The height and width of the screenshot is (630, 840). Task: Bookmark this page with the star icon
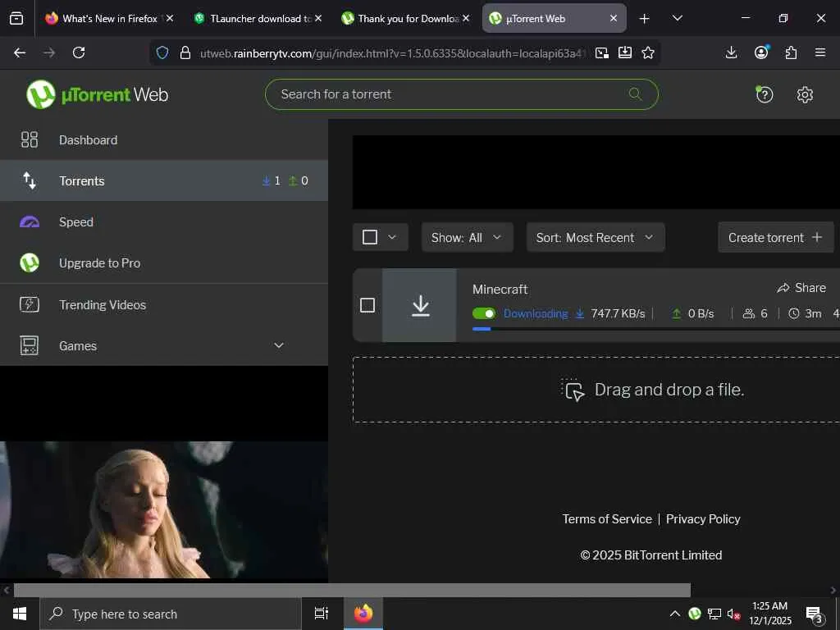[648, 52]
